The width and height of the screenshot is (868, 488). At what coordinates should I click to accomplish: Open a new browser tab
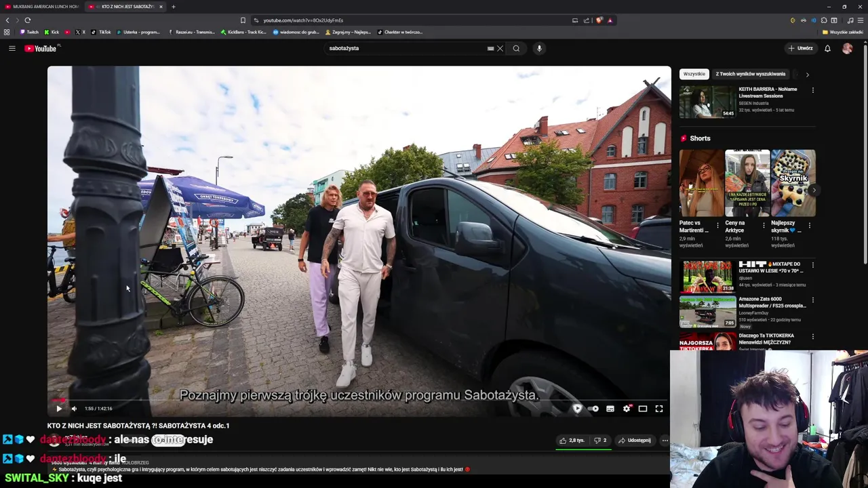coord(174,7)
